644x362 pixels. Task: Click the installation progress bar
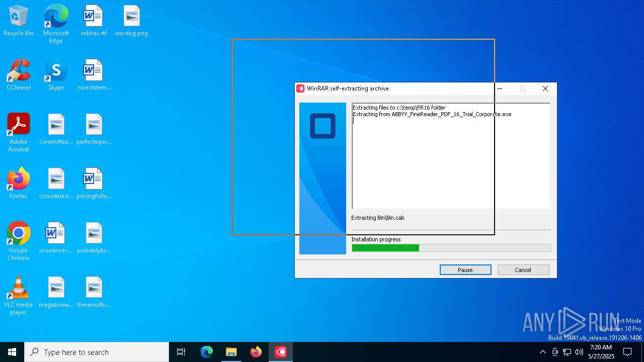coord(451,248)
